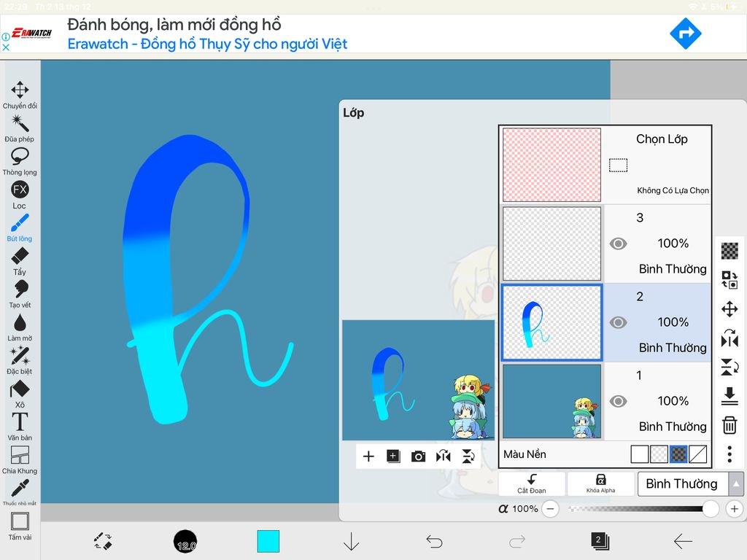Undo the last action
Screen dimensions: 747x560
(434, 542)
